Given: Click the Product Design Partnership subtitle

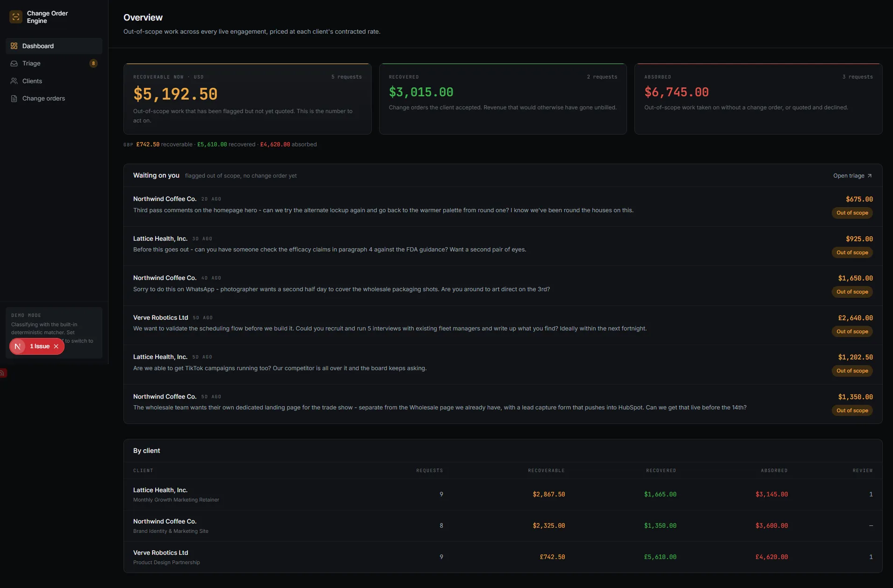Looking at the screenshot, I should [166, 563].
